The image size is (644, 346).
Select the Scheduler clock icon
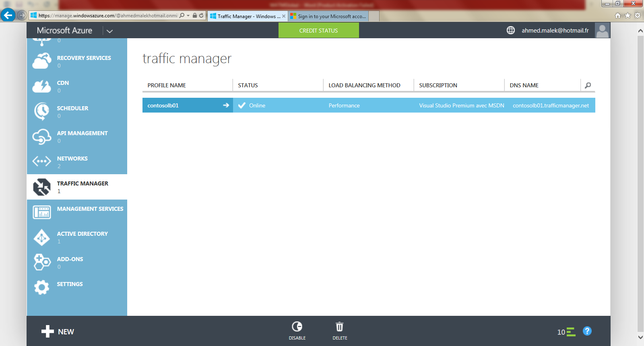42,111
